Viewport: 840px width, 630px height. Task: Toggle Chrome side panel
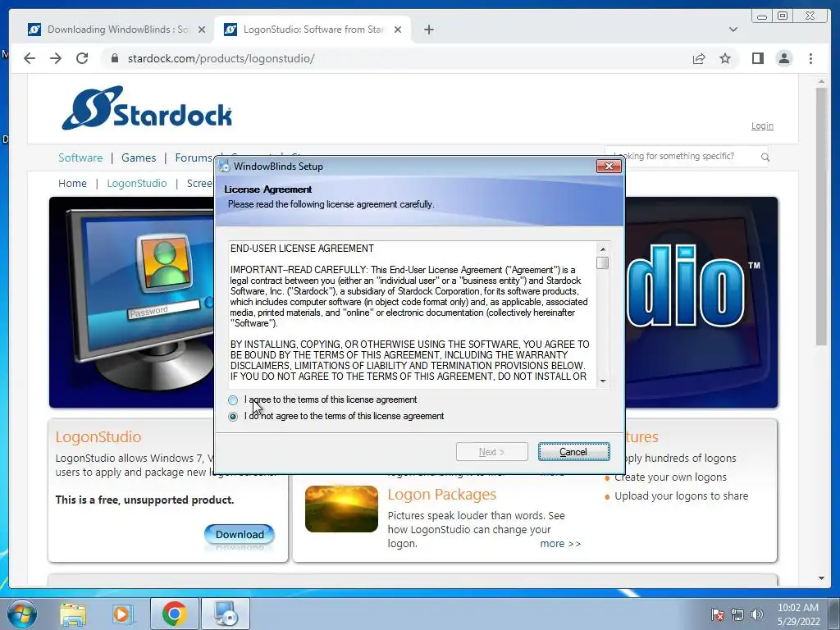click(x=757, y=58)
